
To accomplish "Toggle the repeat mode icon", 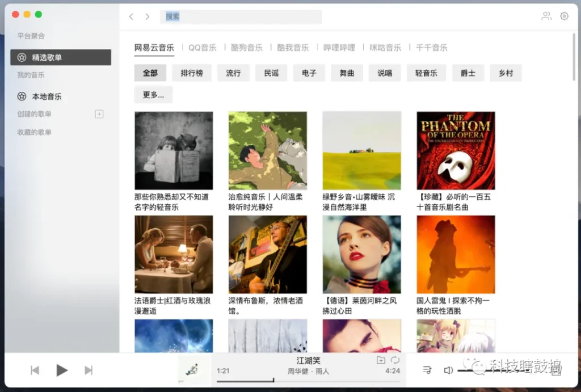I will click(x=395, y=360).
